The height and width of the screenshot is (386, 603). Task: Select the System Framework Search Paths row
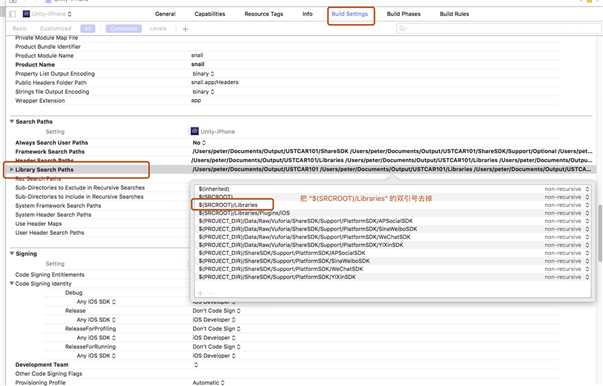tap(58, 206)
